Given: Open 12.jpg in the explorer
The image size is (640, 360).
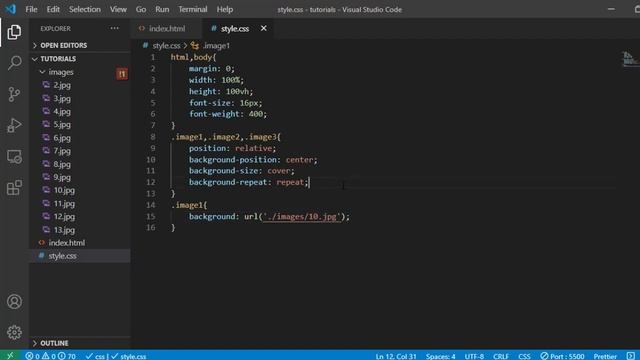Looking at the screenshot, I should (64, 216).
